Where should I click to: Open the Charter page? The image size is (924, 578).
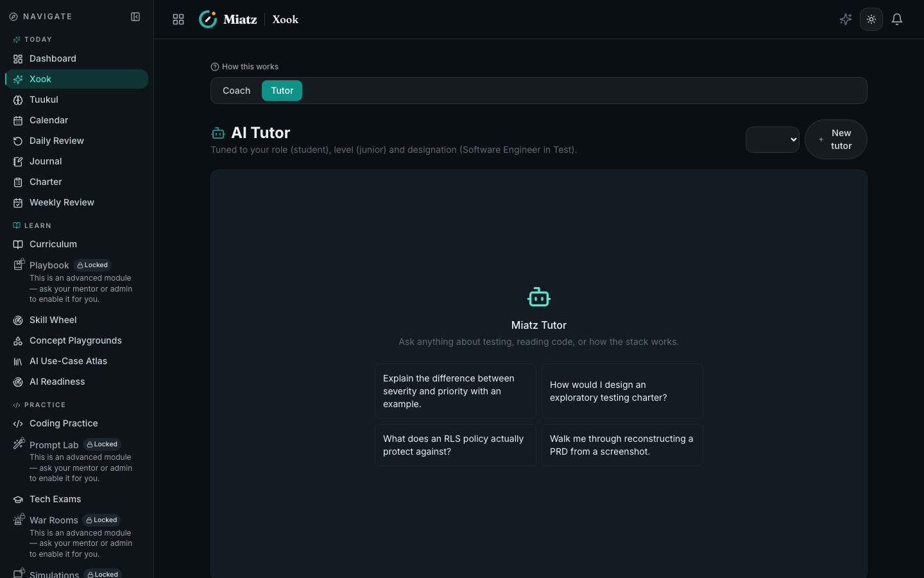(76, 182)
